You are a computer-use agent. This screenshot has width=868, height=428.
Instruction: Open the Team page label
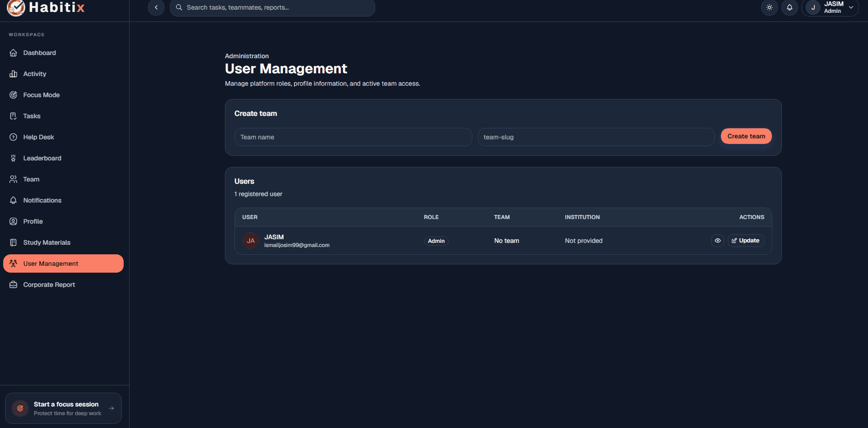coord(31,179)
